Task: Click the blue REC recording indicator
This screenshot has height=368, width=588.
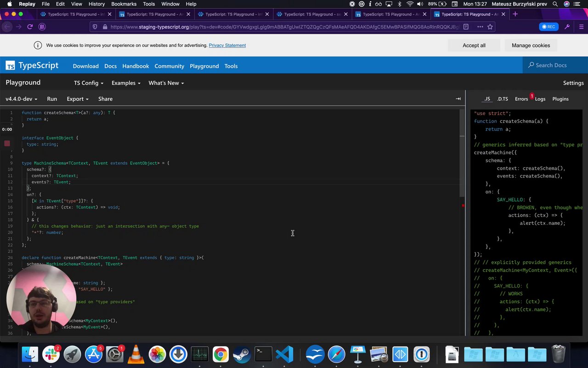Action: pyautogui.click(x=548, y=27)
